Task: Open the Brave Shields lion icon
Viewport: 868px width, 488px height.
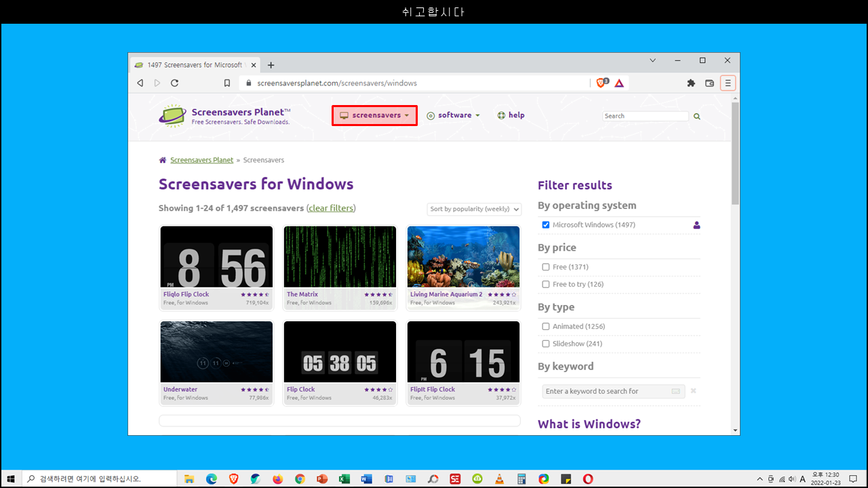Action: (x=601, y=83)
